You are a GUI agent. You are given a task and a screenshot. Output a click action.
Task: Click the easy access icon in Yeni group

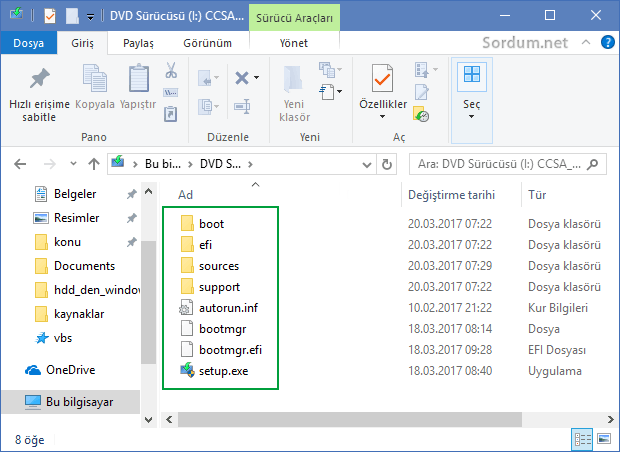327,92
